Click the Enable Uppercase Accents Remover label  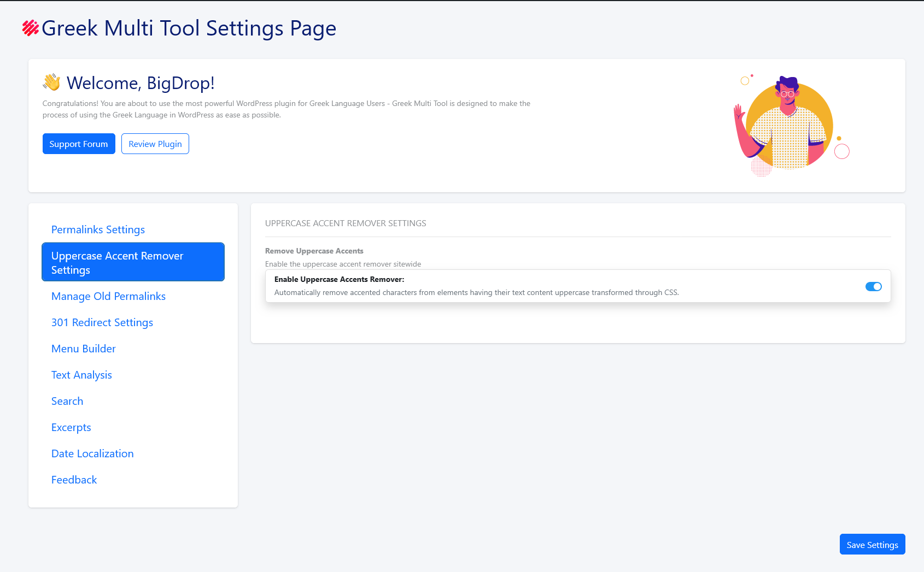coord(339,279)
